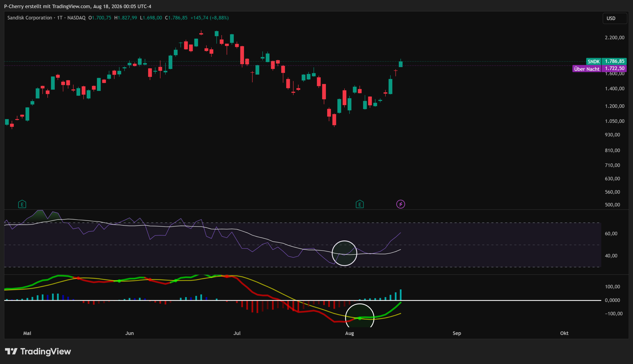
Task: Click the 100,00 MACD scale label
Action: pyautogui.click(x=612, y=287)
